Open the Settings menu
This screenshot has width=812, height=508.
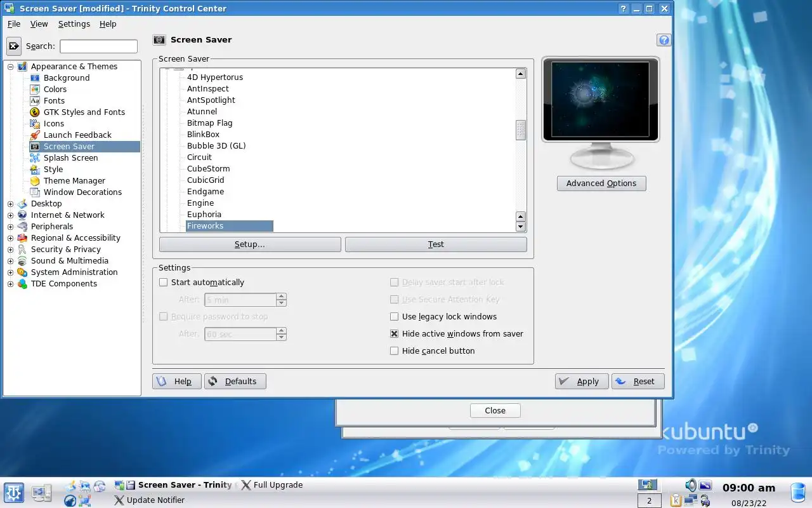pyautogui.click(x=74, y=24)
